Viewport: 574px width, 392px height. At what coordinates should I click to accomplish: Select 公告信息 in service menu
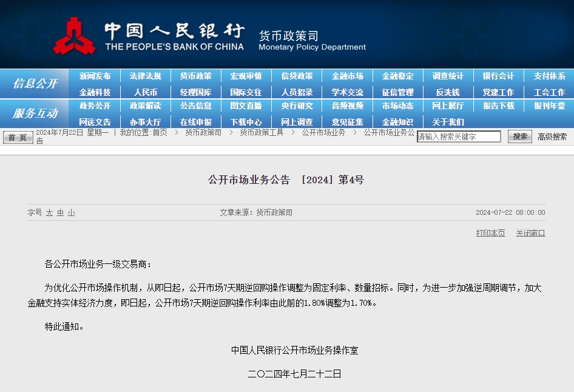coord(196,106)
